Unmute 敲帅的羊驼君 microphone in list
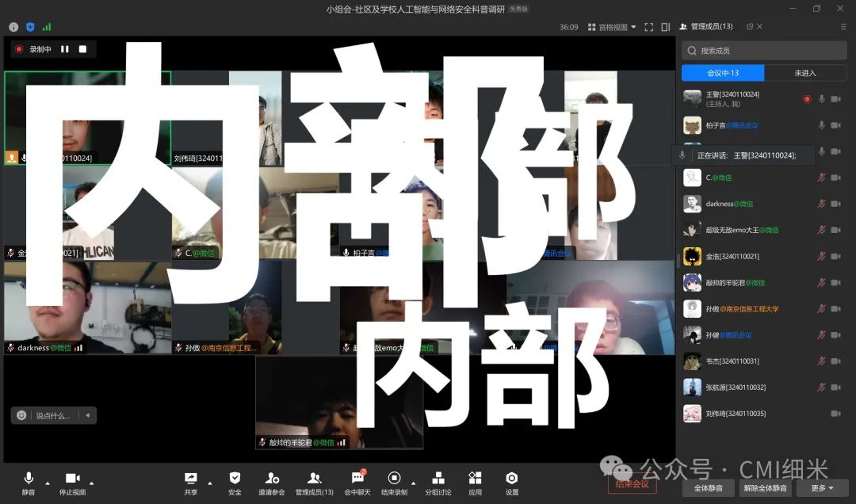This screenshot has height=504, width=856. coord(822,282)
